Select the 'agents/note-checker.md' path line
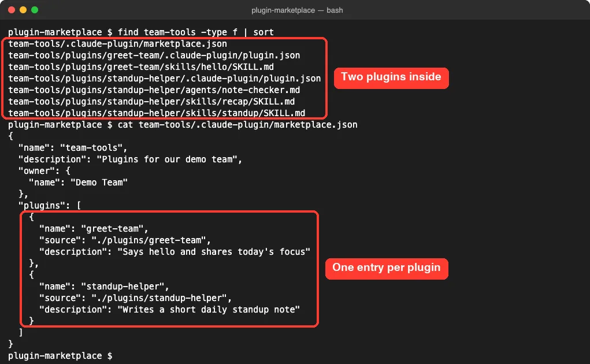 [154, 90]
